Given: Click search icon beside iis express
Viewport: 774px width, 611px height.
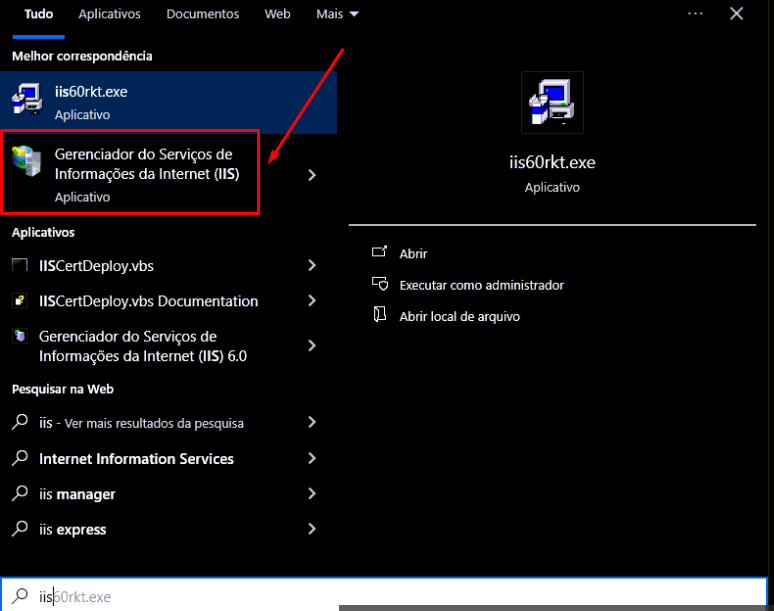Looking at the screenshot, I should coord(20,529).
